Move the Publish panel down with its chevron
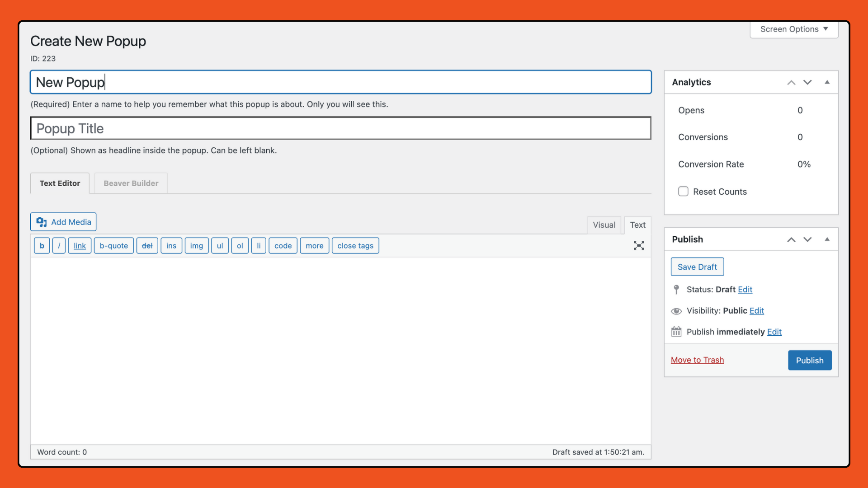868x488 pixels. (807, 239)
